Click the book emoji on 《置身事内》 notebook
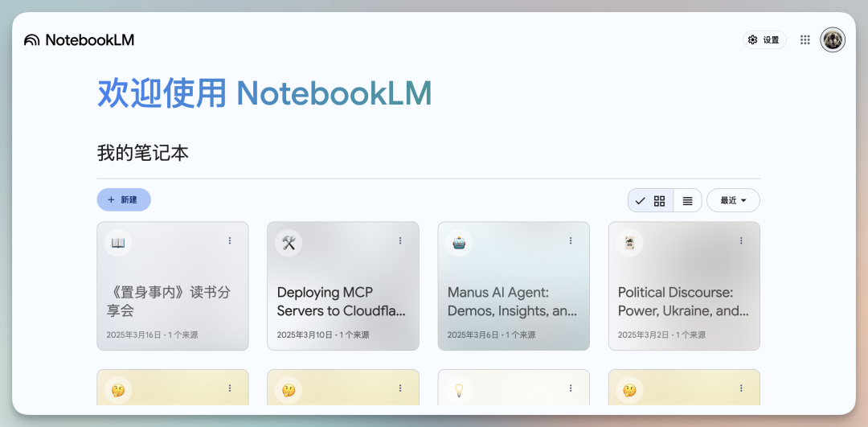Image resolution: width=868 pixels, height=427 pixels. 118,243
